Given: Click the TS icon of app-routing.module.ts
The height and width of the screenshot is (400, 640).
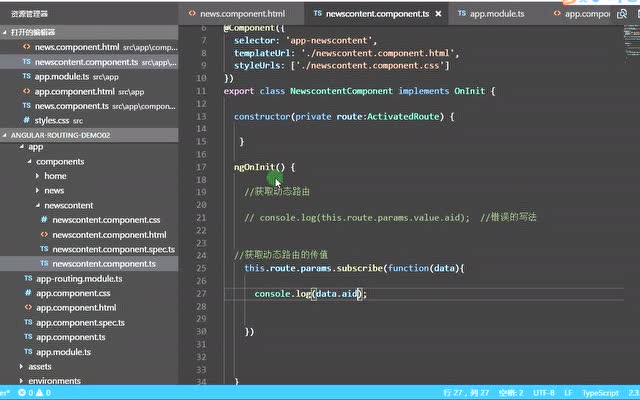Looking at the screenshot, I should pos(28,278).
